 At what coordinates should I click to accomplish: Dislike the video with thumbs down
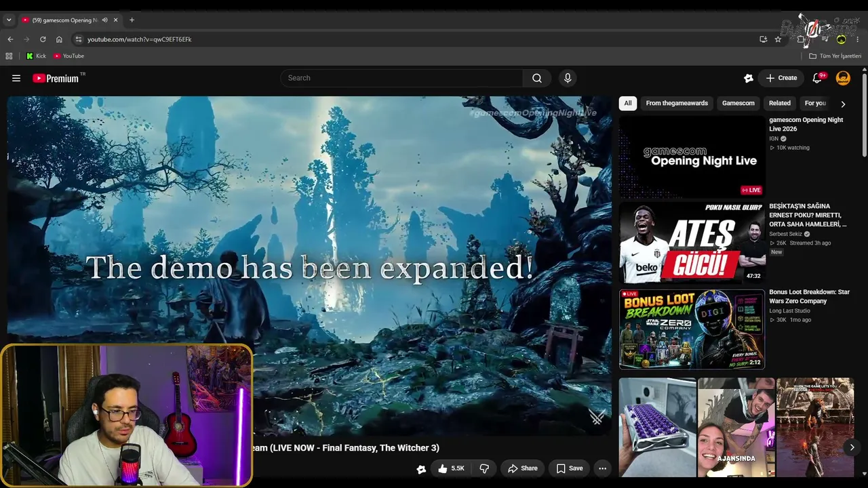click(484, 468)
